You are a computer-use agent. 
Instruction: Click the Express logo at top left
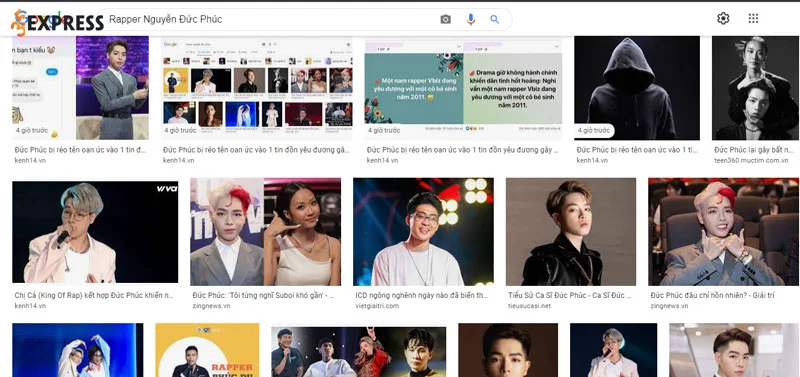pyautogui.click(x=57, y=22)
